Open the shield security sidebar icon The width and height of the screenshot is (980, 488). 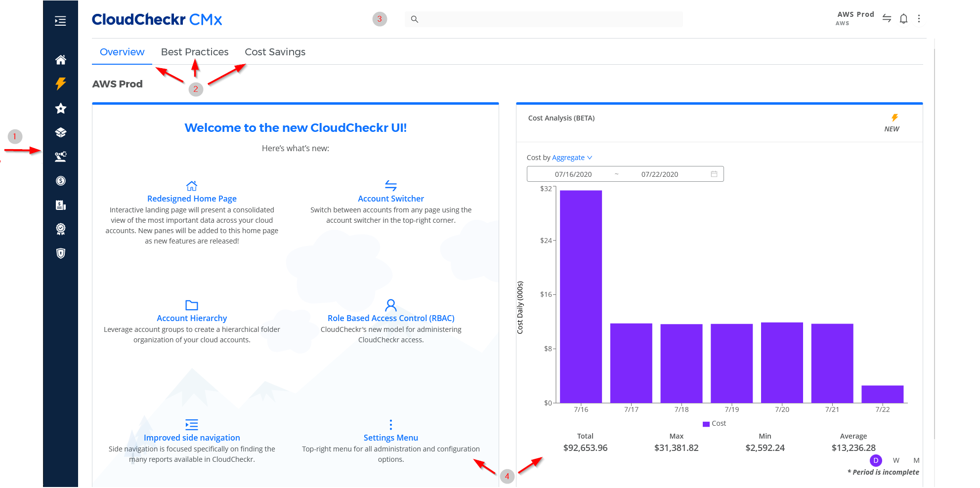(x=61, y=253)
